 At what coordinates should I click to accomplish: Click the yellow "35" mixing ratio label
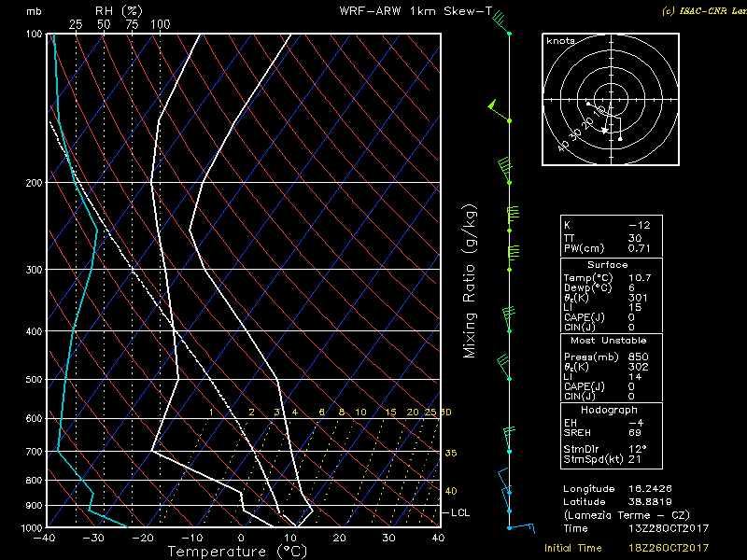pyautogui.click(x=451, y=453)
